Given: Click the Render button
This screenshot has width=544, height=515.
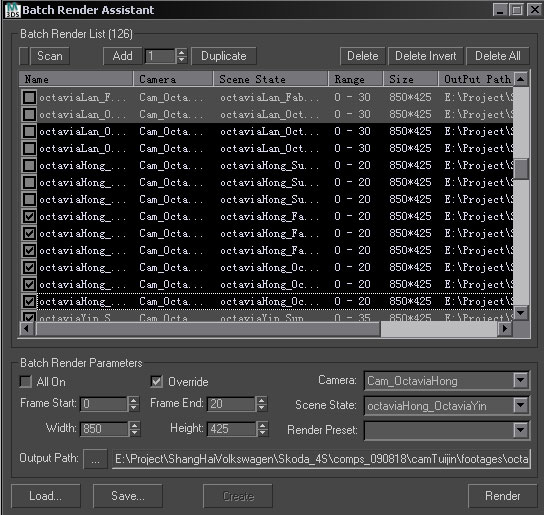Looking at the screenshot, I should [502, 496].
